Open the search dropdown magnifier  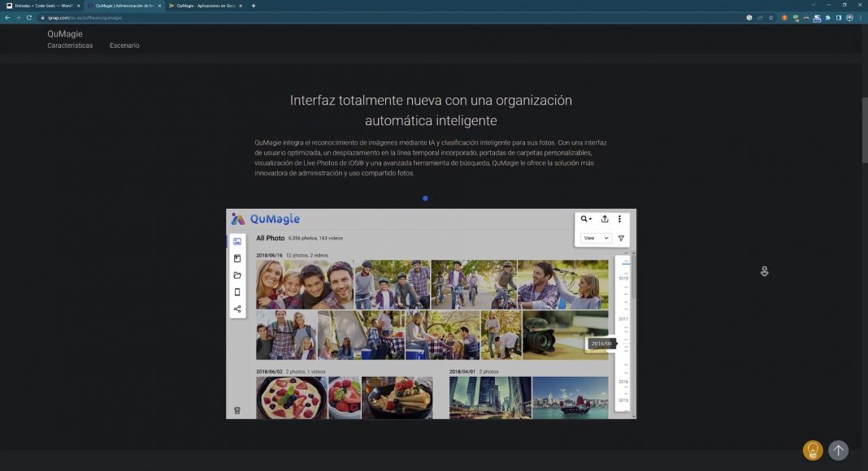click(586, 219)
